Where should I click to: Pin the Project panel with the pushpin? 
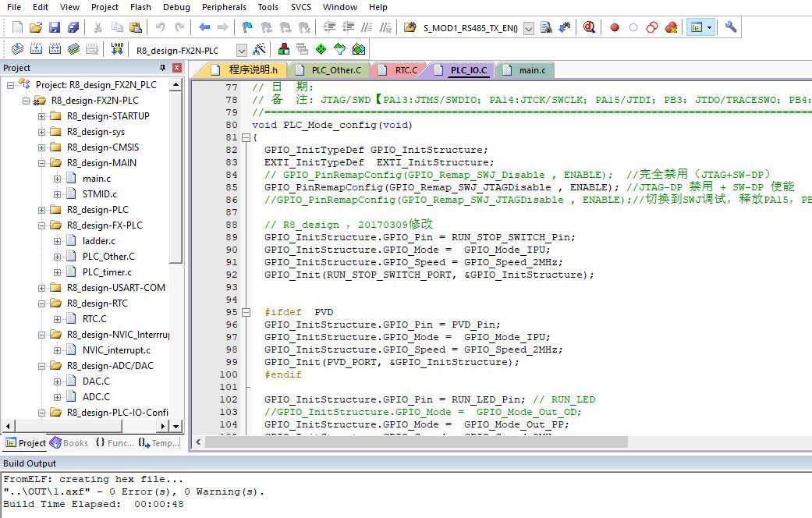click(163, 68)
